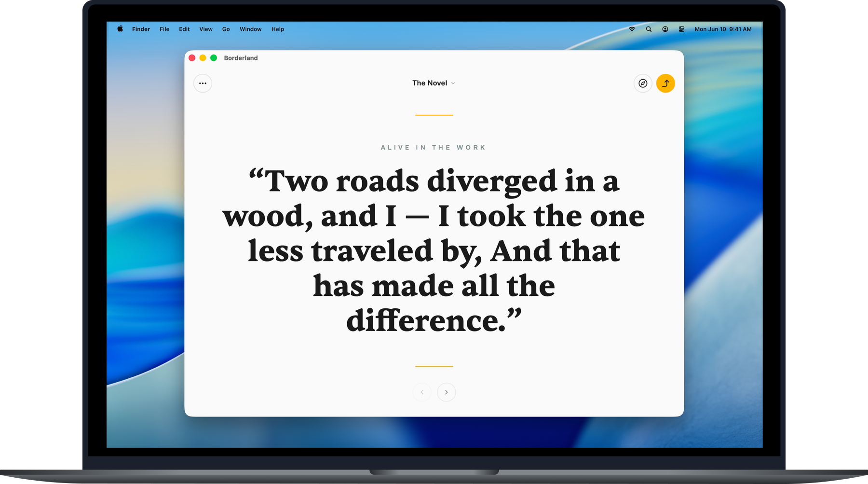The image size is (868, 484).
Task: Expand The Novel dropdown
Action: [x=434, y=83]
